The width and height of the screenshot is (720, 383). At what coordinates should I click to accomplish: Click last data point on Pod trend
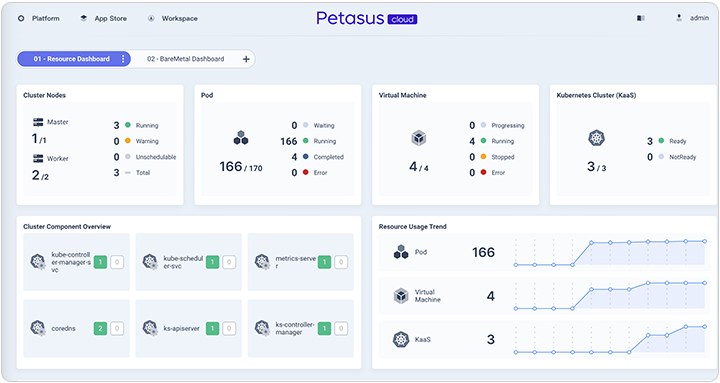(x=704, y=241)
